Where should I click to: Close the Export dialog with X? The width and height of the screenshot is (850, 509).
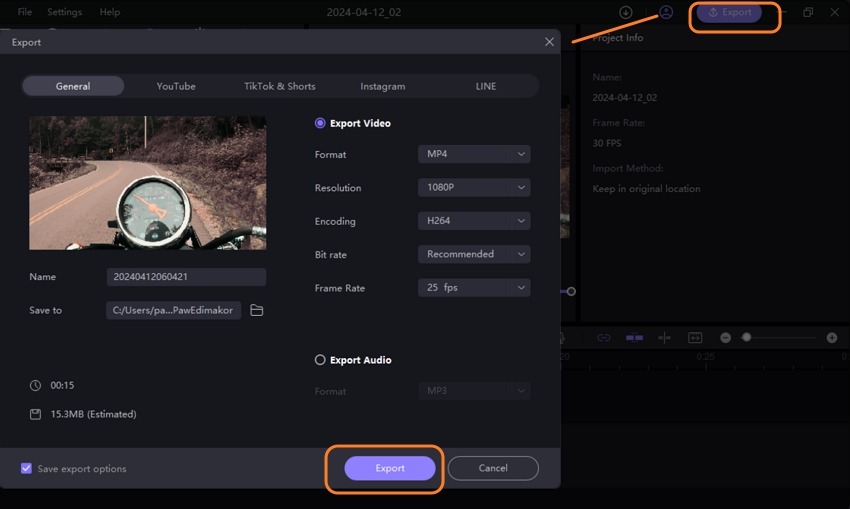(549, 42)
